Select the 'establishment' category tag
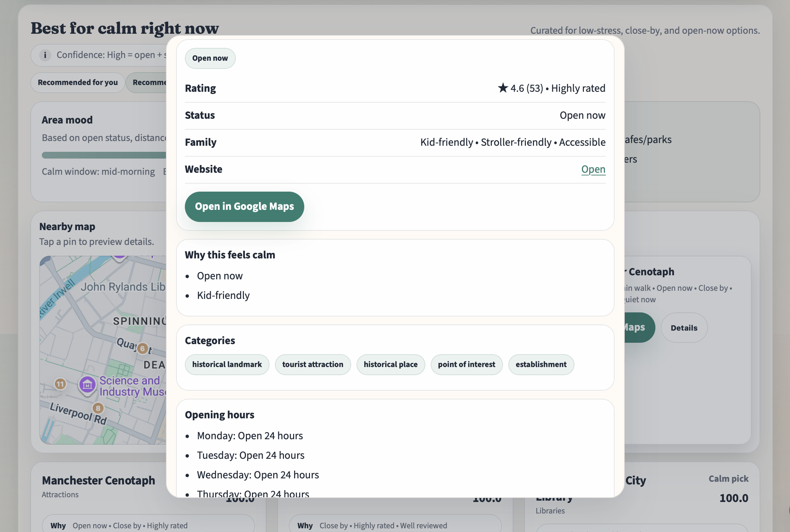Image resolution: width=790 pixels, height=532 pixels. click(x=541, y=364)
